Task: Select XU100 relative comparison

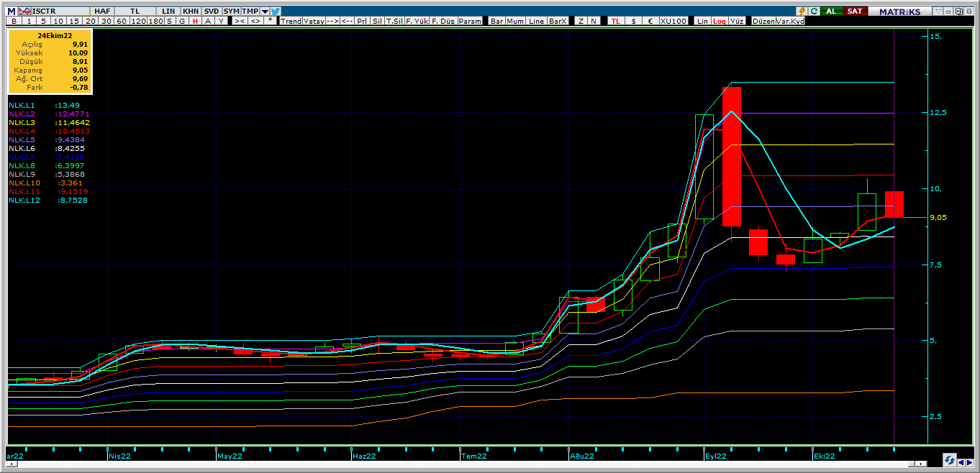Action: point(673,21)
